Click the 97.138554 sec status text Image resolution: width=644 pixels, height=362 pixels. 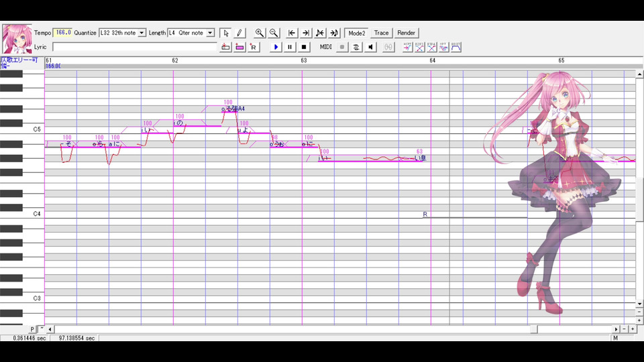pos(76,338)
